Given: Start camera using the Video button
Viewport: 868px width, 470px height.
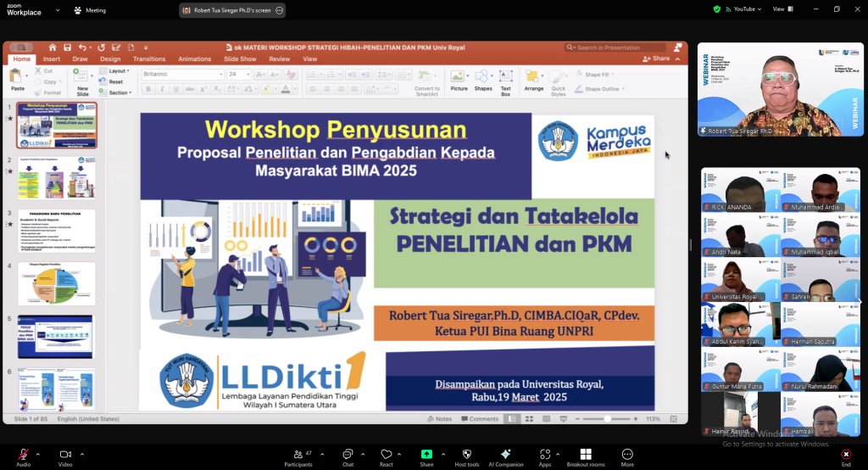Looking at the screenshot, I should [65, 456].
